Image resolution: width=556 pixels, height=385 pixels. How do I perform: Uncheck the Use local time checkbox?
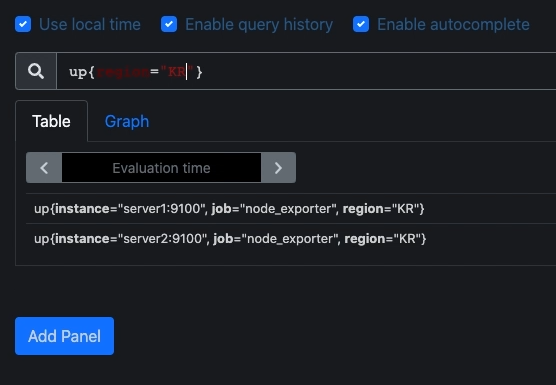(23, 24)
